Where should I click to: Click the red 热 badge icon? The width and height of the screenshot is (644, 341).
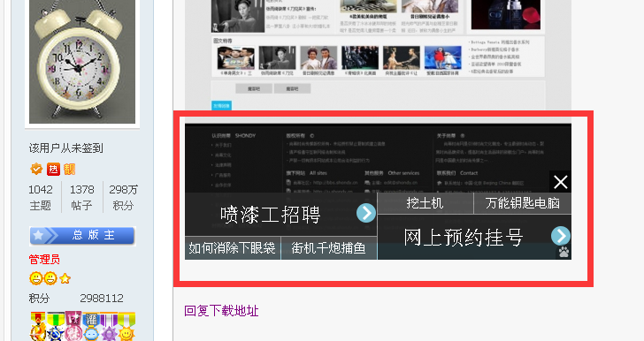click(53, 169)
